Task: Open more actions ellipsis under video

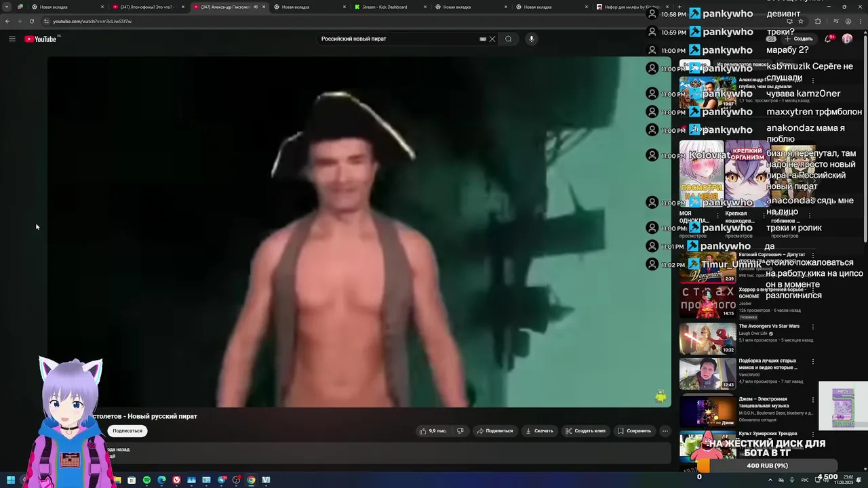Action: [x=665, y=430]
